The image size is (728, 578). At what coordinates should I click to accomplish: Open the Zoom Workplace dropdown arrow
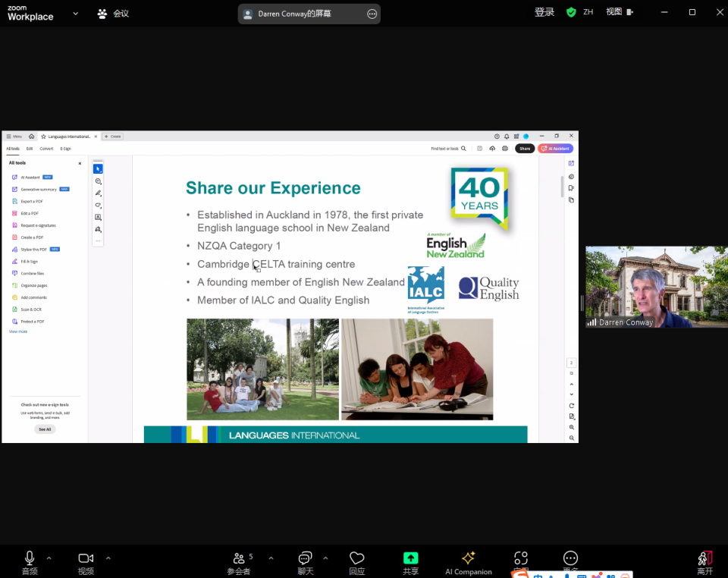[x=75, y=14]
